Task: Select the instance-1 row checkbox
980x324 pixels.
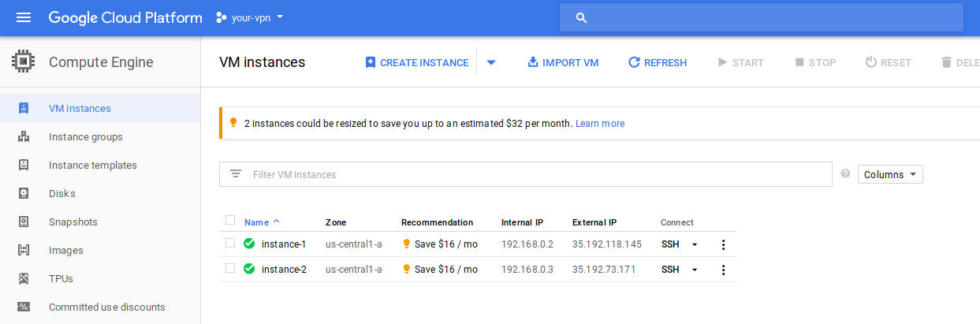Action: [230, 243]
